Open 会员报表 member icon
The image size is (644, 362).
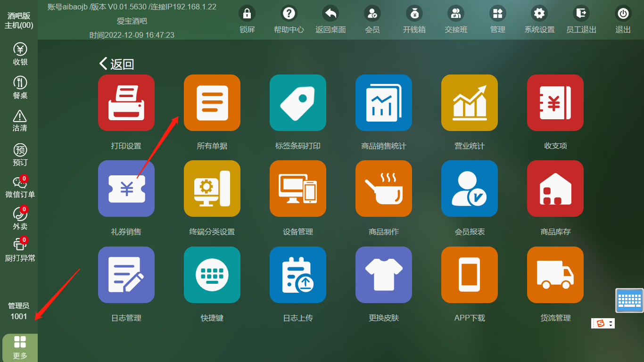pyautogui.click(x=470, y=189)
